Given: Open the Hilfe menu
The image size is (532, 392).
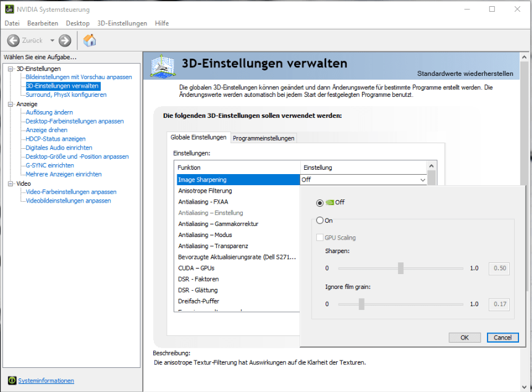Looking at the screenshot, I should [x=162, y=23].
